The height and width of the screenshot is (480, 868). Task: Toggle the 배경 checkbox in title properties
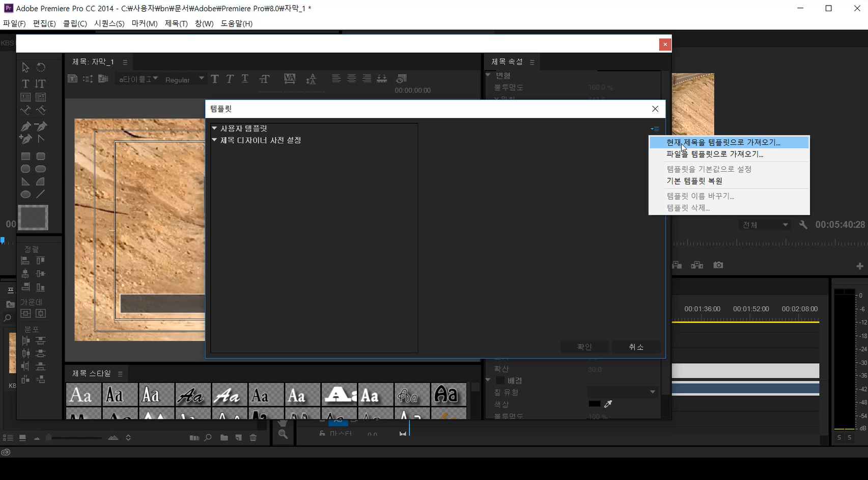click(x=500, y=381)
